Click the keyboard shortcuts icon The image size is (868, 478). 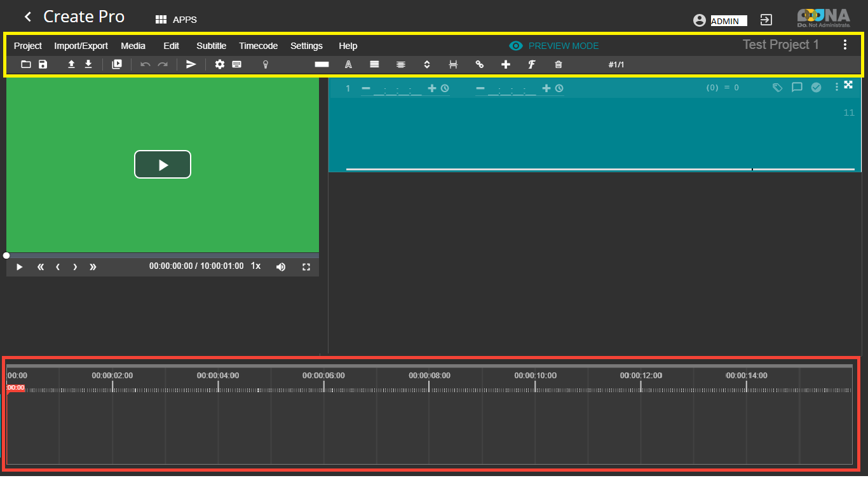(x=236, y=64)
